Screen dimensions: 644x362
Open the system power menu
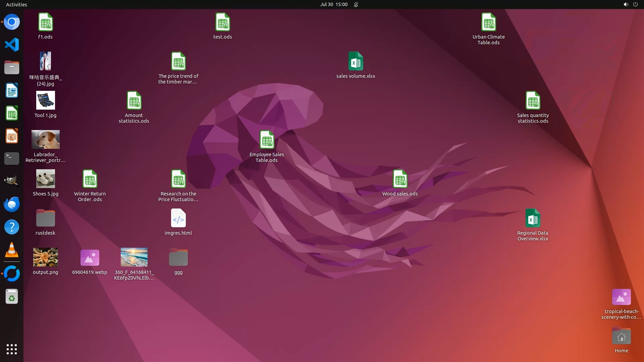click(635, 4)
